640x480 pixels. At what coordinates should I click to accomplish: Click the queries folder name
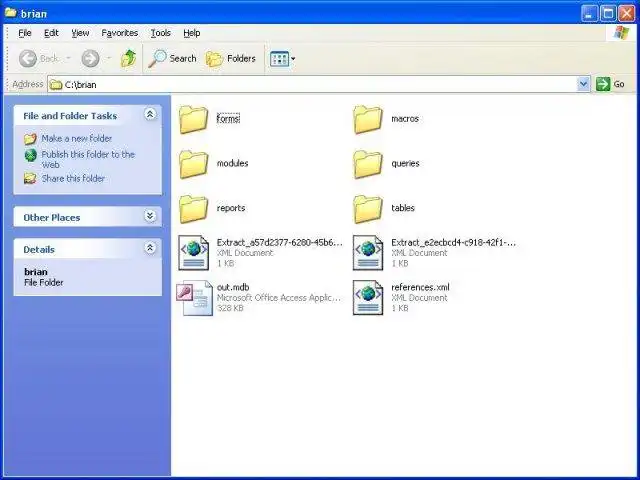click(405, 163)
